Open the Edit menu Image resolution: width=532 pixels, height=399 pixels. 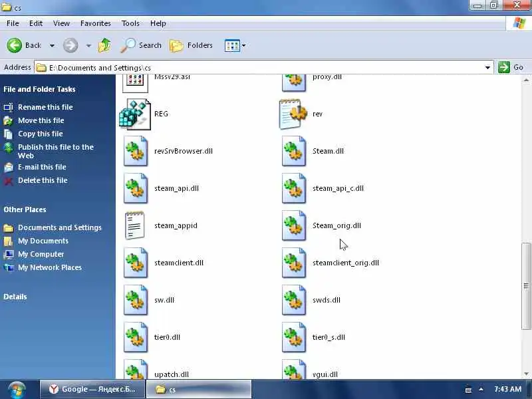click(36, 23)
